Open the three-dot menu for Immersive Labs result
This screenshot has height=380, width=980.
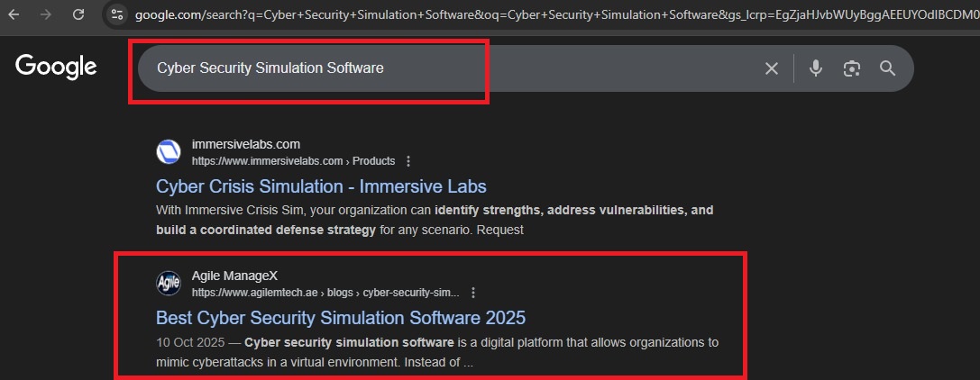pos(408,161)
